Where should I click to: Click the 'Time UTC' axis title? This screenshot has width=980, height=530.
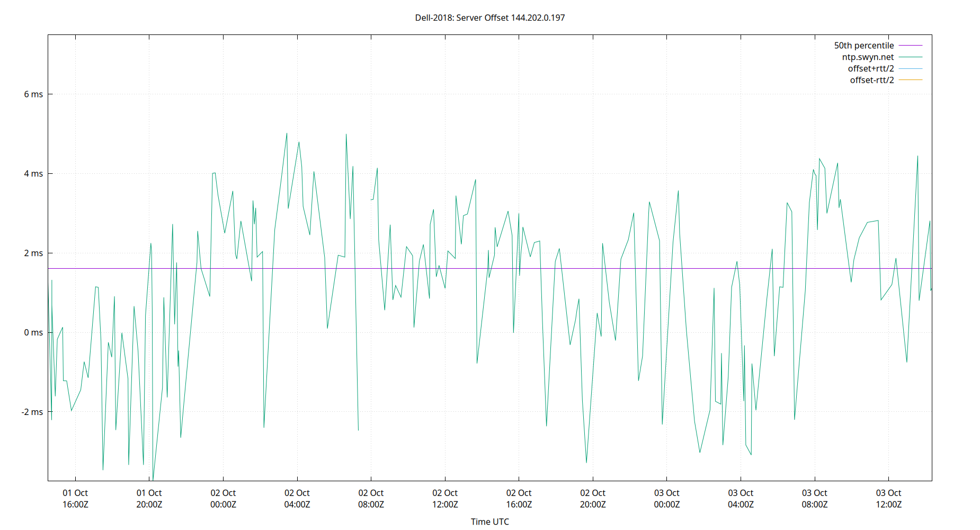[x=490, y=522]
